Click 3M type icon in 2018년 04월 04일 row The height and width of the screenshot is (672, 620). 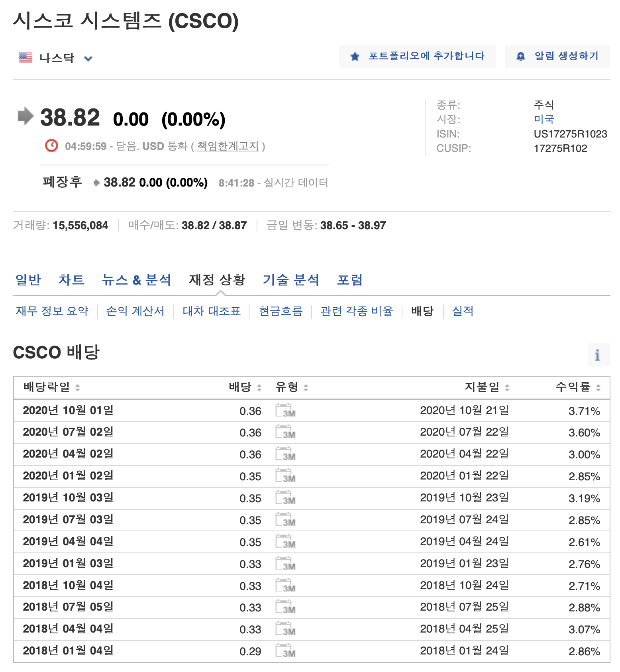pos(285,629)
